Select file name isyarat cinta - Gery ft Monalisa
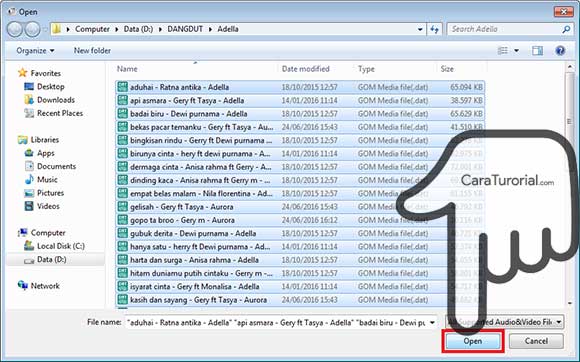This screenshot has height=362, width=580. coord(195,287)
